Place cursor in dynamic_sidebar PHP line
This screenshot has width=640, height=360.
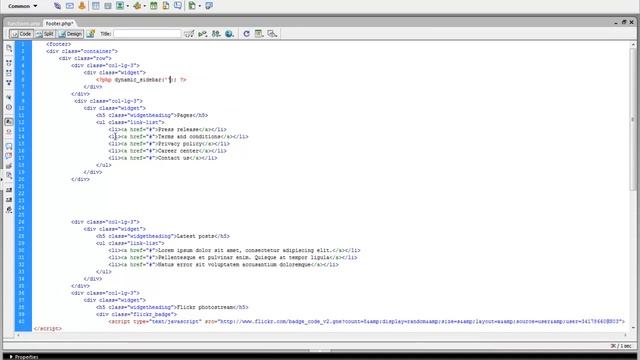[141, 80]
